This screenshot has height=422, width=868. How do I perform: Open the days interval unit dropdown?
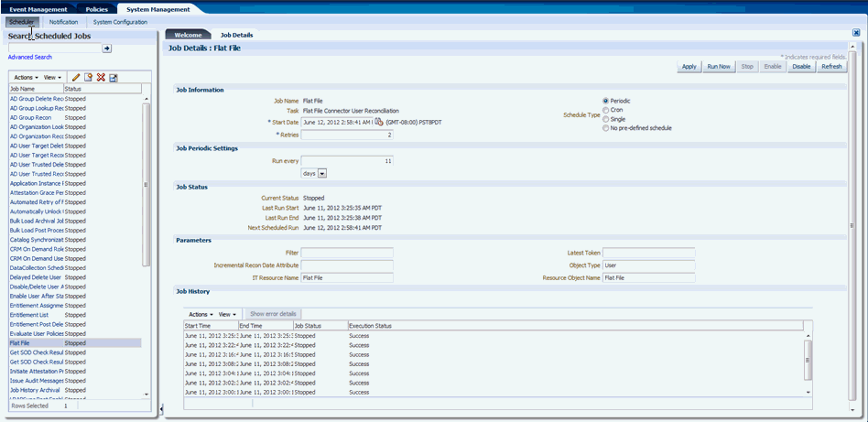point(322,173)
